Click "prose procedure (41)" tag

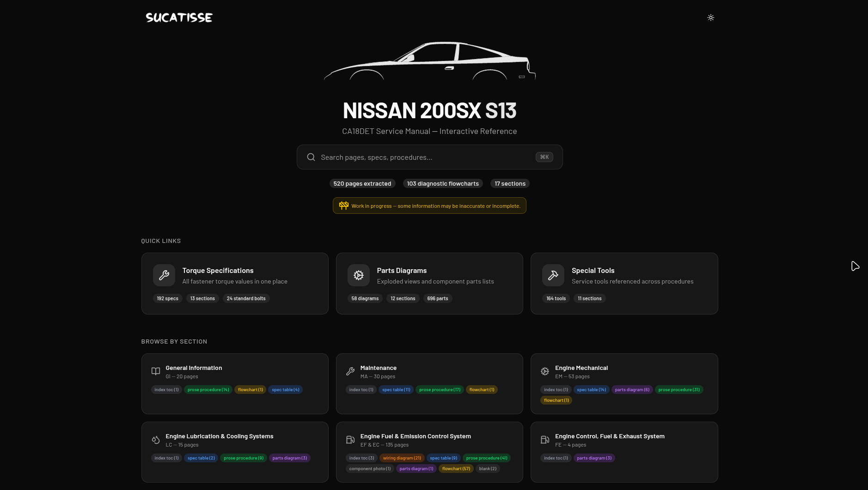[487, 458]
